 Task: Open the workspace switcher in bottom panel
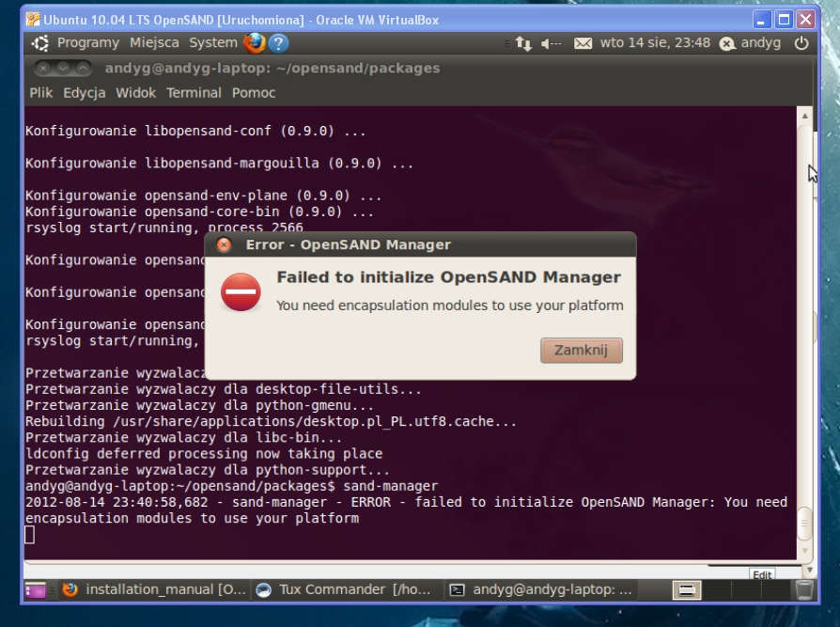coord(686,590)
